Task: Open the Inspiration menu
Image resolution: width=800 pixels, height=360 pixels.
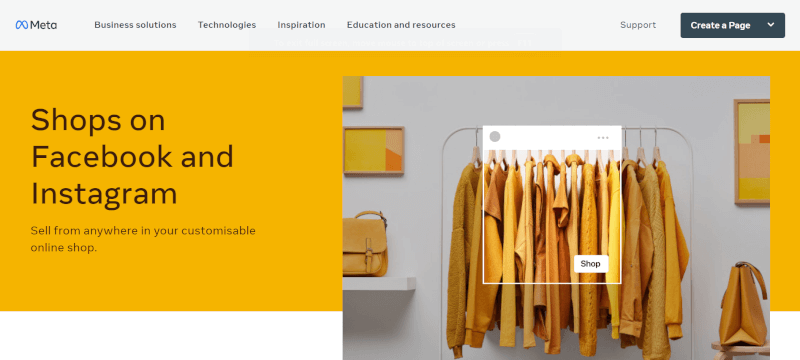Action: pos(302,25)
